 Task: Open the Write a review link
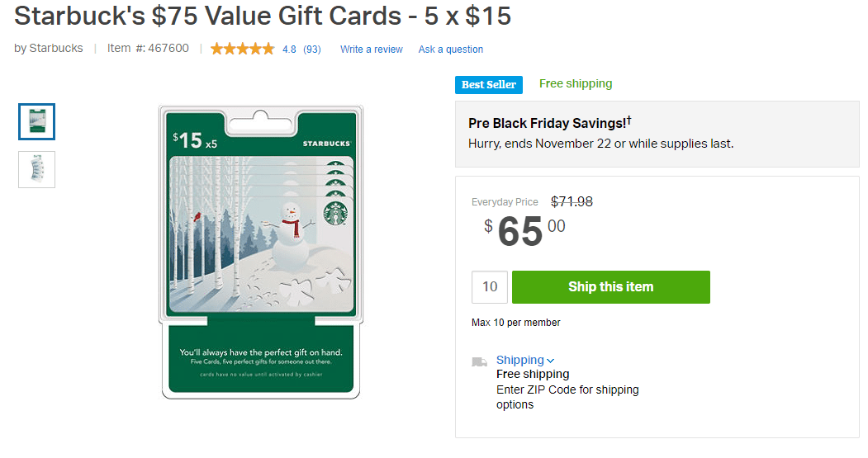pyautogui.click(x=372, y=50)
